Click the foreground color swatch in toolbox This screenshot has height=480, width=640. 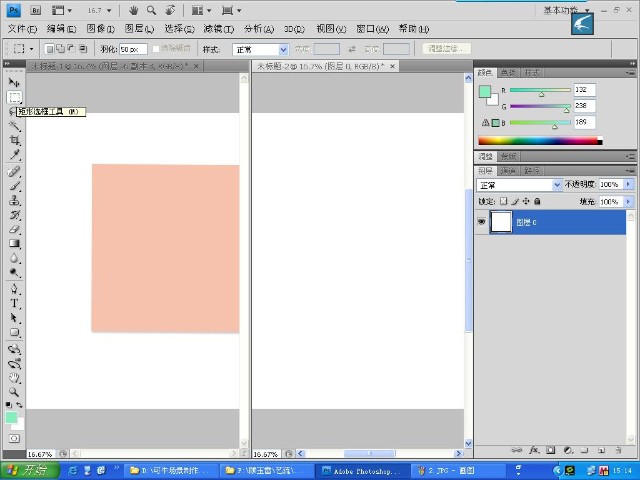(x=11, y=418)
